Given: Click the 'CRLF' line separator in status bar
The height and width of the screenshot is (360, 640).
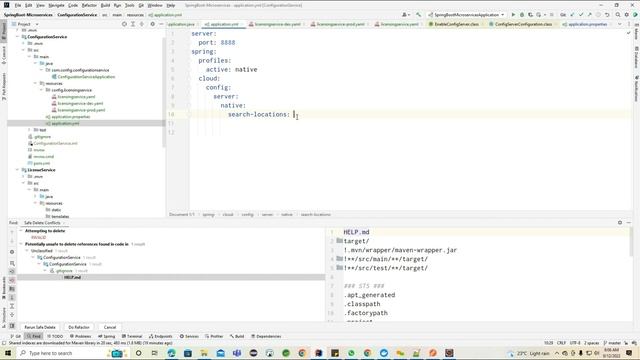Looking at the screenshot, I should pos(561,343).
